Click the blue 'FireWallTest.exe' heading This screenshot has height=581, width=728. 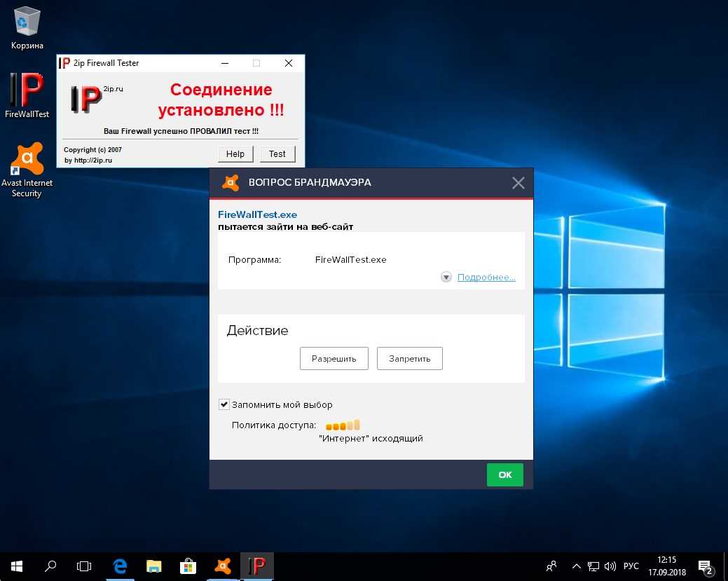(257, 214)
